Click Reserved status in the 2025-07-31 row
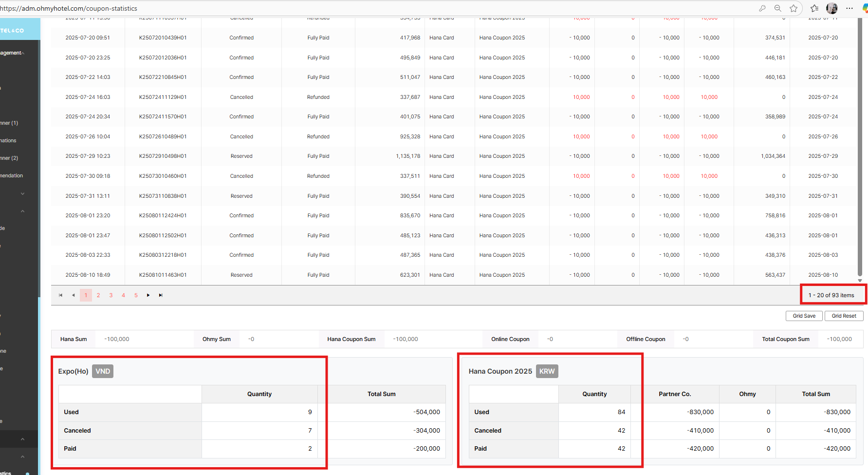This screenshot has width=868, height=475. (241, 196)
